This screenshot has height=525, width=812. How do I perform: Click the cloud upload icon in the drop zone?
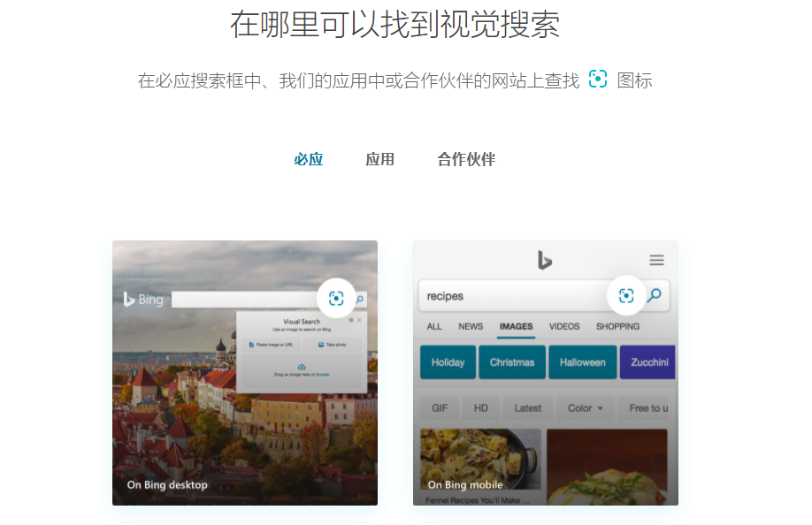(x=302, y=368)
